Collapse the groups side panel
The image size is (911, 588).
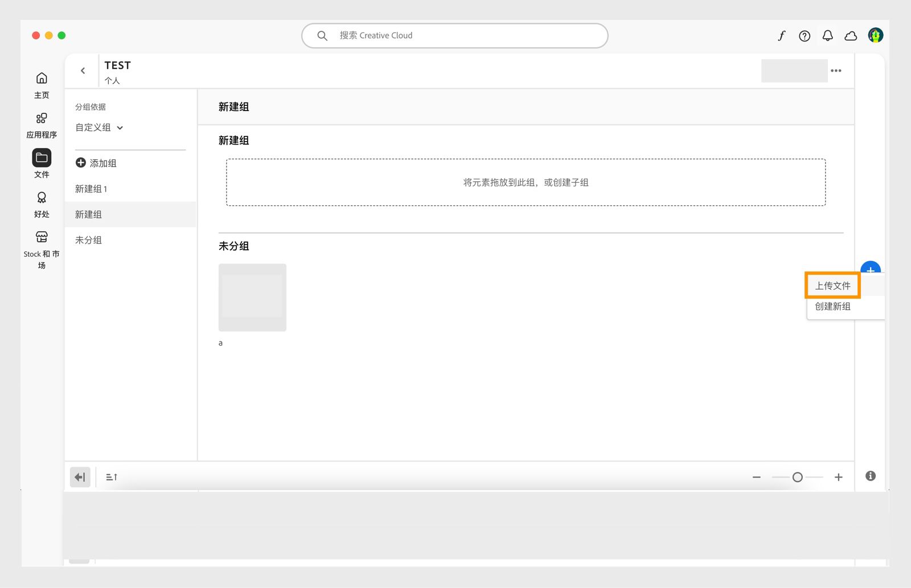80,477
